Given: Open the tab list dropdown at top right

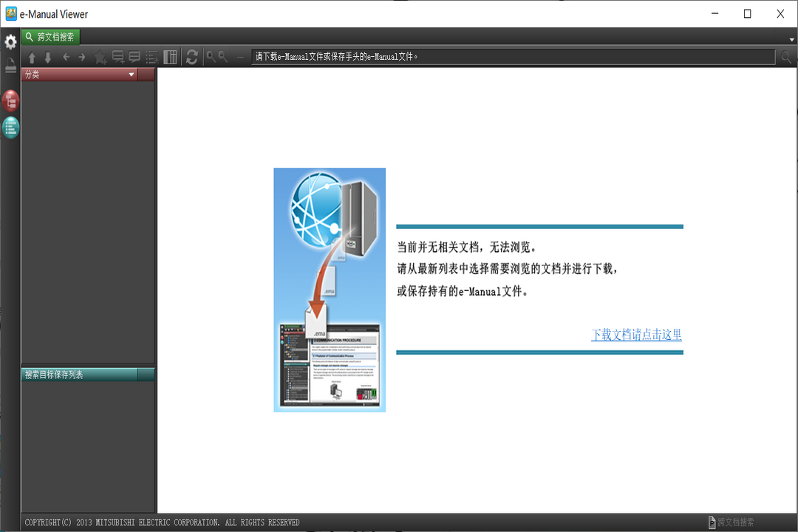Looking at the screenshot, I should pyautogui.click(x=791, y=38).
